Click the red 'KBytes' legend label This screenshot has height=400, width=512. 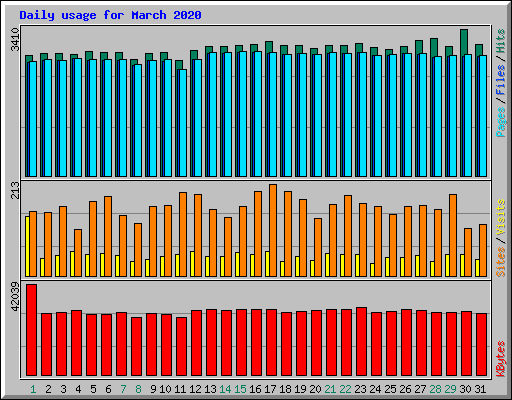pos(501,359)
